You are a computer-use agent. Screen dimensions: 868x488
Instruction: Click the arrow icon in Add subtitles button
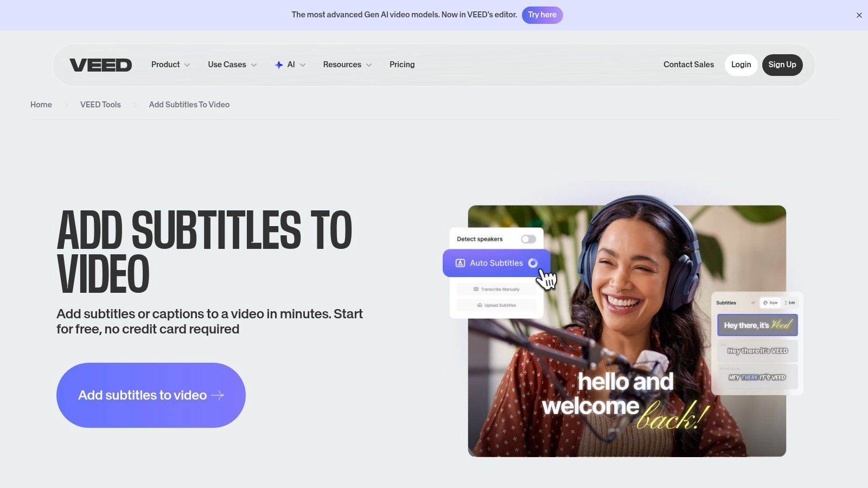(218, 395)
